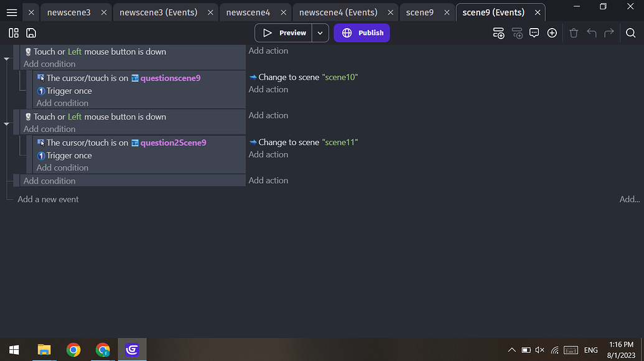Screen dimensions: 644x361
Task: Close the scene9 tab
Action: [447, 12]
